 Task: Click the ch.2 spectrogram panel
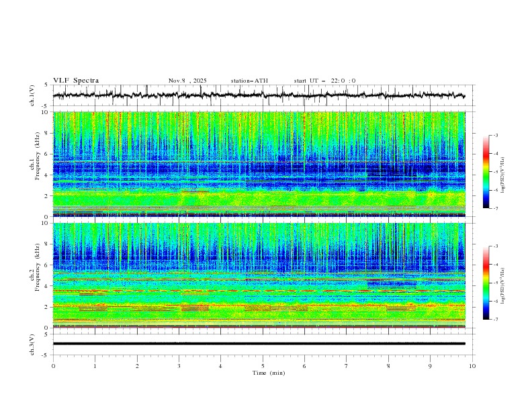[259, 275]
